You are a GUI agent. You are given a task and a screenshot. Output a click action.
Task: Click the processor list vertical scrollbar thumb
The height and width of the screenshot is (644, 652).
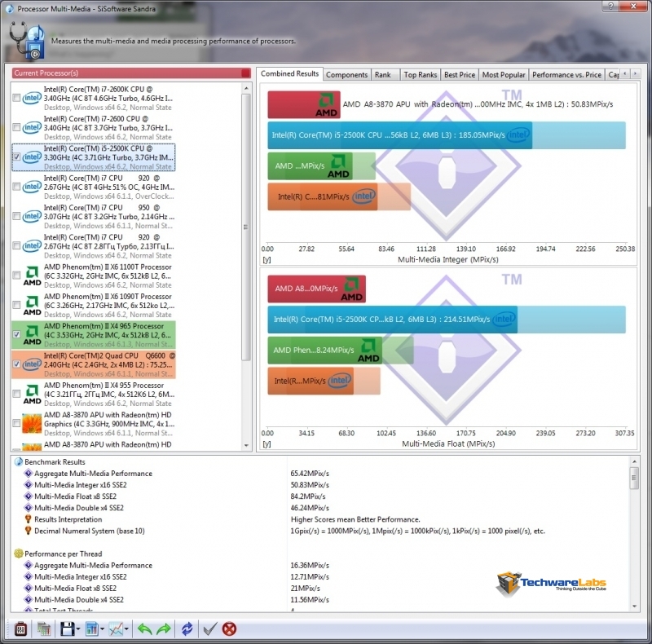click(246, 227)
